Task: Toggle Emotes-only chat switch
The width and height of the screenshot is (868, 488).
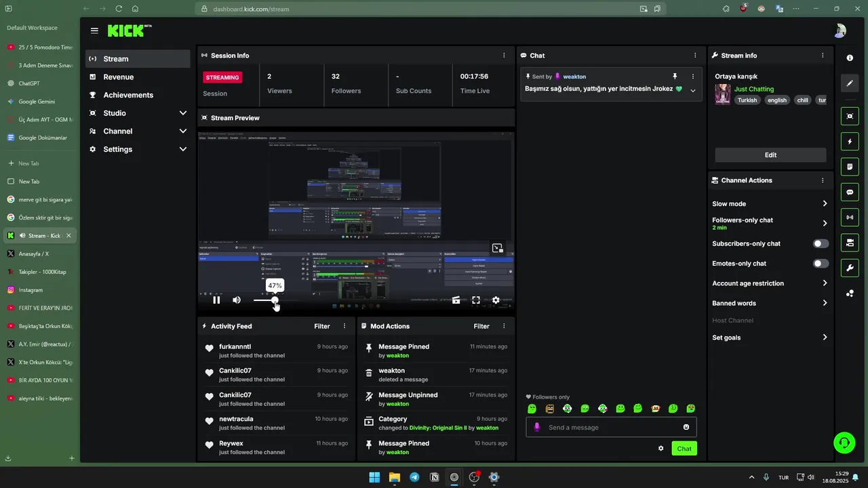Action: (x=821, y=264)
